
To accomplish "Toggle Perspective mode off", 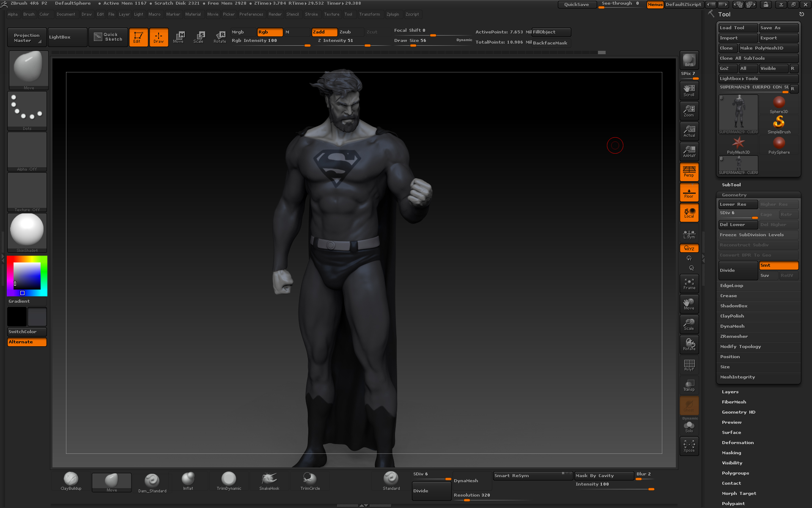I will coord(689,172).
